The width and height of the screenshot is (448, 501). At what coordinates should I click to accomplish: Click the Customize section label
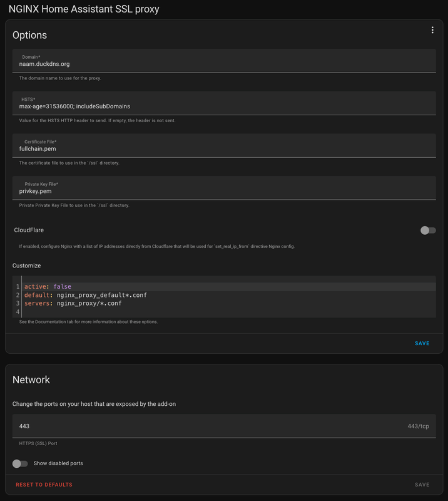tap(26, 266)
